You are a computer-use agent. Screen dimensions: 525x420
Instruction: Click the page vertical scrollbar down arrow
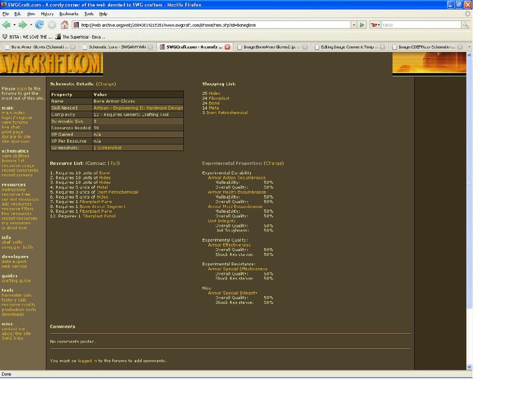(469, 367)
